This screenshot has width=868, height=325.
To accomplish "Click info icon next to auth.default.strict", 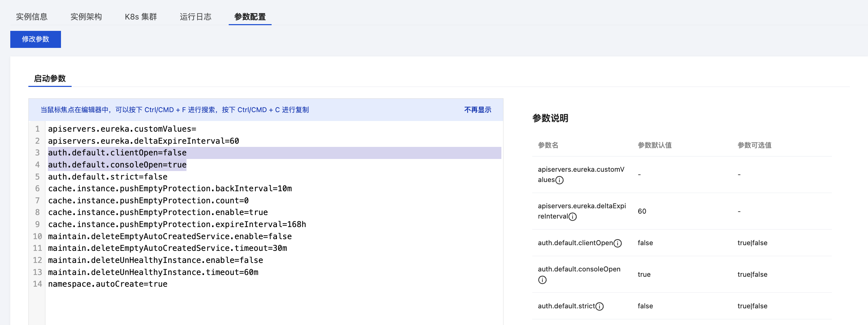I will coord(600,307).
